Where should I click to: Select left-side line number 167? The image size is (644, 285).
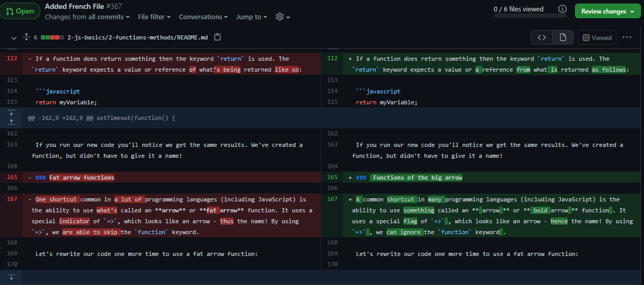12,199
